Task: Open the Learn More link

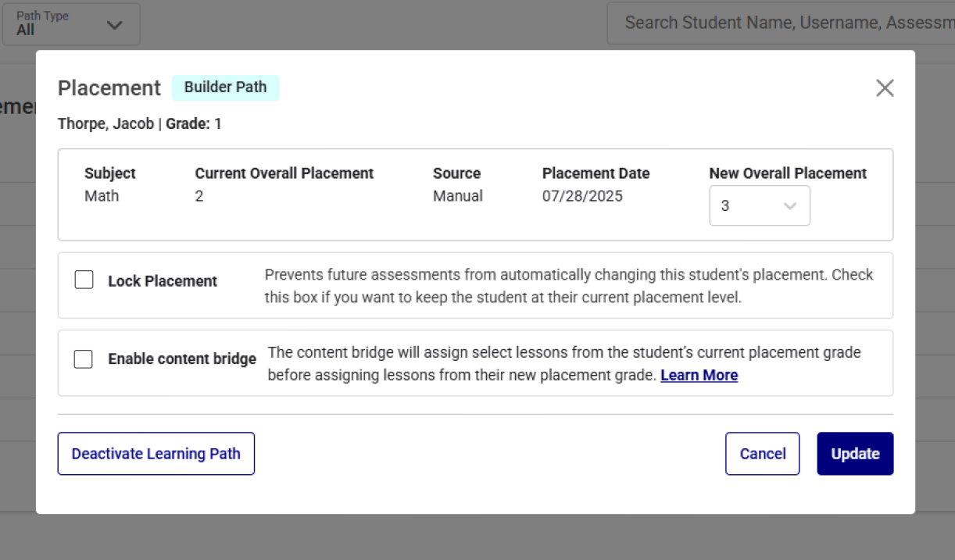Action: (x=699, y=375)
